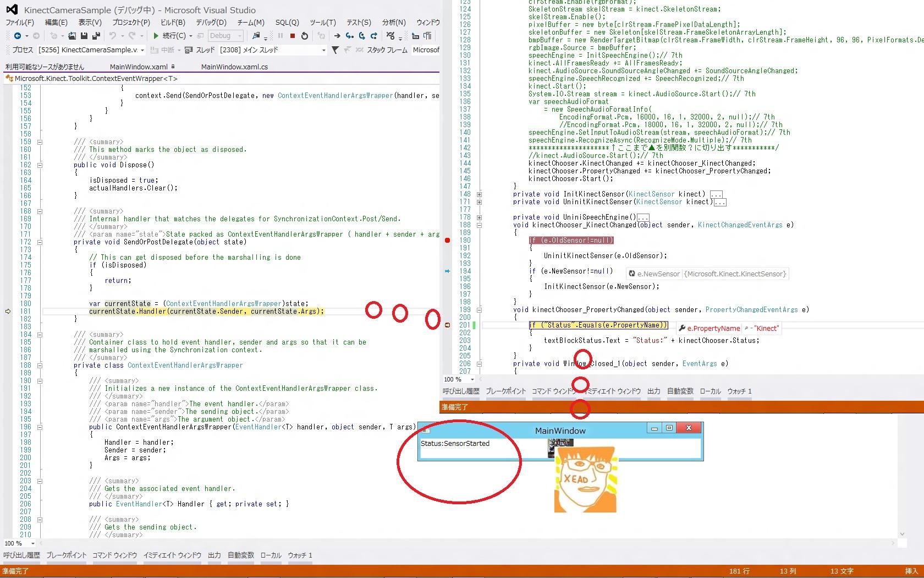Open 呼び出し履歴 tab under right editor
The width and height of the screenshot is (924, 578).
click(x=461, y=391)
